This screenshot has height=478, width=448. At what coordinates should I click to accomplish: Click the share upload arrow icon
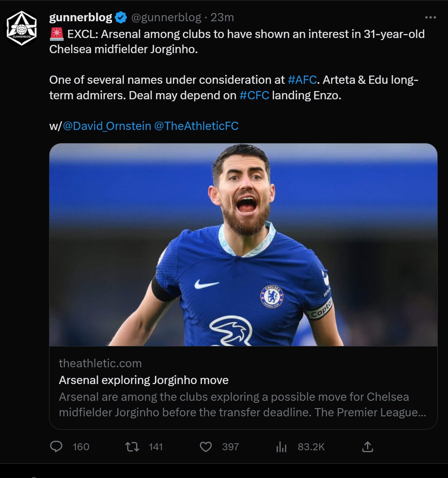tap(367, 447)
